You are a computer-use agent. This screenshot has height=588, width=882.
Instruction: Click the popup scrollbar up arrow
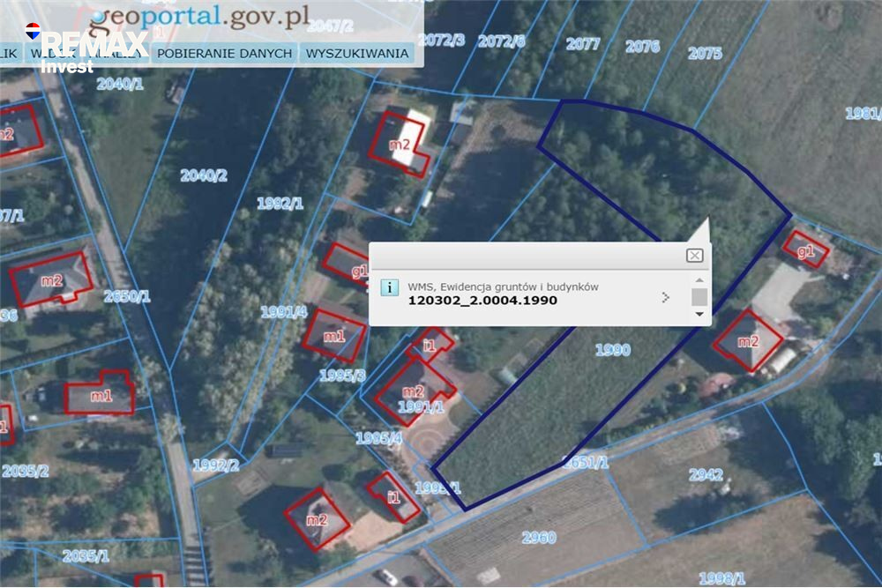[699, 280]
